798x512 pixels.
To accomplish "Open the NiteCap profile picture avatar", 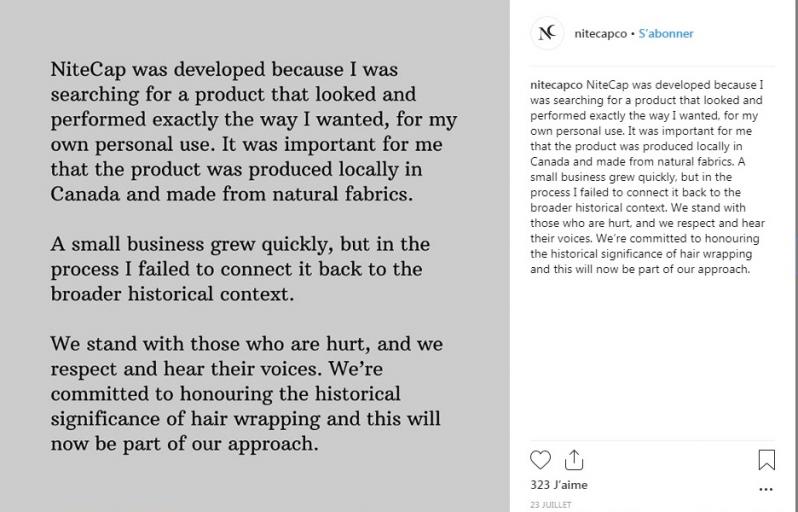I will (547, 33).
